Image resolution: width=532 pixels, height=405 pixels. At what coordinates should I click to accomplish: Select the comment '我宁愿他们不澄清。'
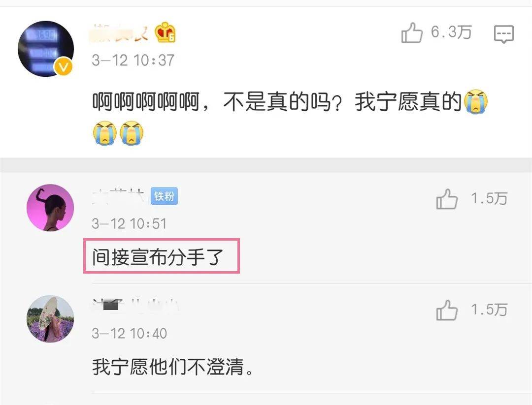pos(173,367)
